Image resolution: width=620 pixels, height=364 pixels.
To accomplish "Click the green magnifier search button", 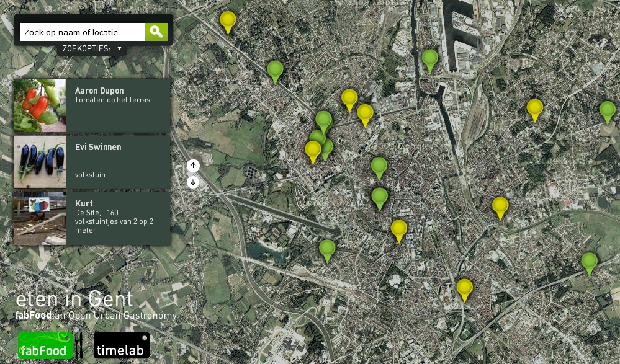I will (156, 32).
